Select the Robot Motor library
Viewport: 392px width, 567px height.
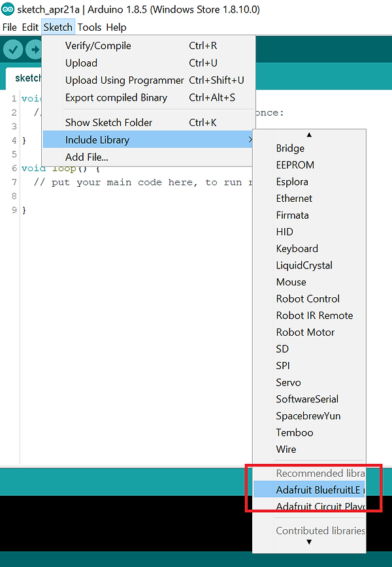coord(309,332)
